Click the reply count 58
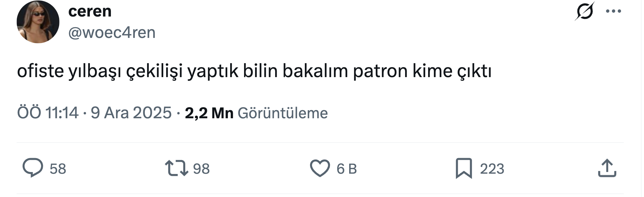The height and width of the screenshot is (197, 644). pyautogui.click(x=58, y=169)
